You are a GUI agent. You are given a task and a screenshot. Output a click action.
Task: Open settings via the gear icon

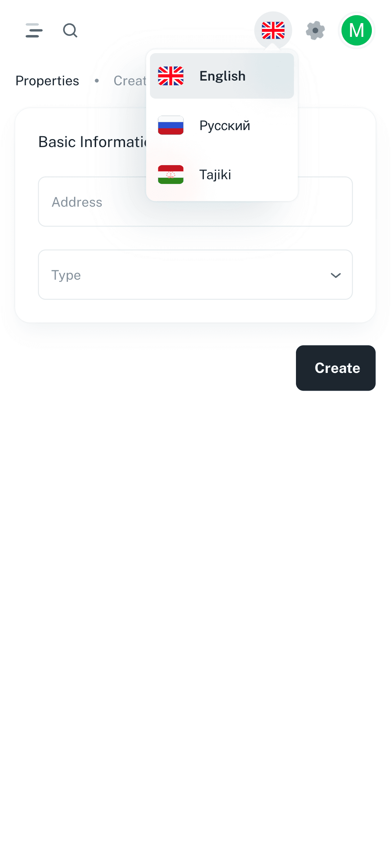tap(315, 30)
